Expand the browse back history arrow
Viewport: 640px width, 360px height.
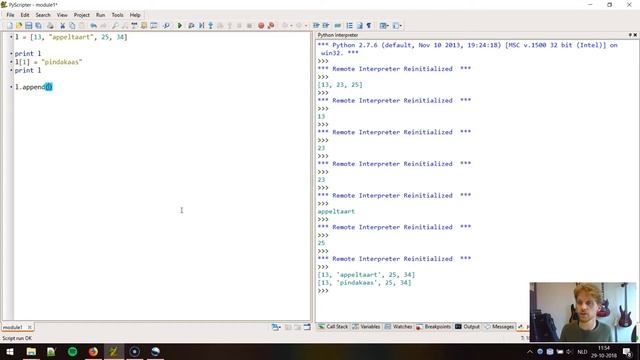(291, 26)
